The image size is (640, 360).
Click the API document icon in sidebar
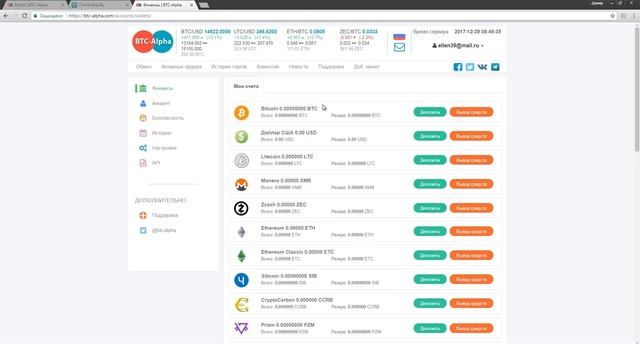coord(143,163)
